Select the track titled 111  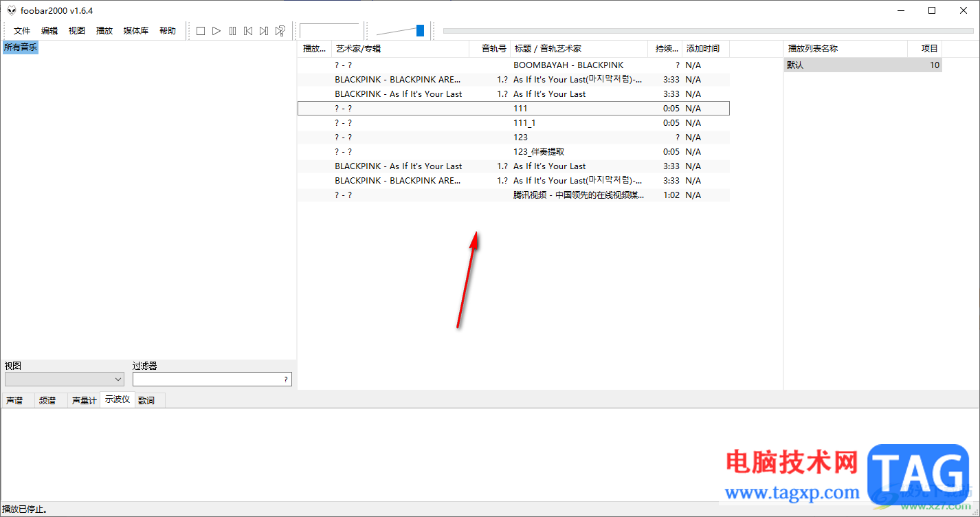tap(513, 108)
